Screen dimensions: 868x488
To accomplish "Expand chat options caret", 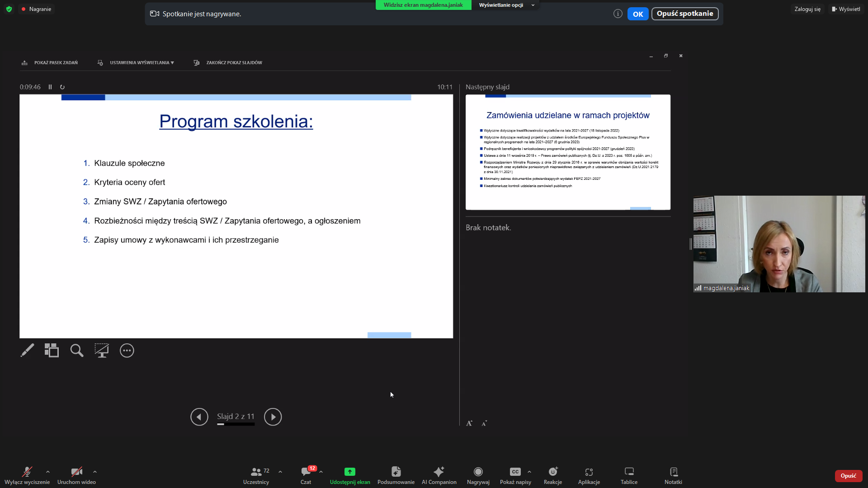I will point(321,472).
